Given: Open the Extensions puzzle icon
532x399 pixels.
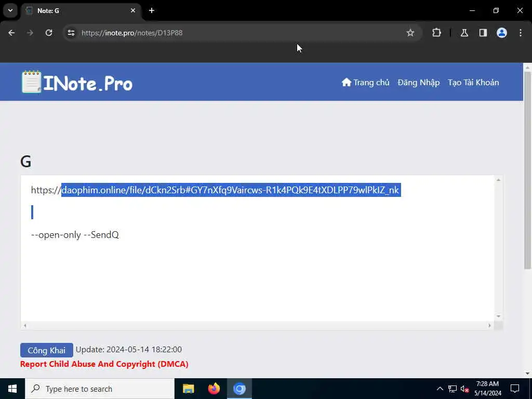Looking at the screenshot, I should click(436, 33).
